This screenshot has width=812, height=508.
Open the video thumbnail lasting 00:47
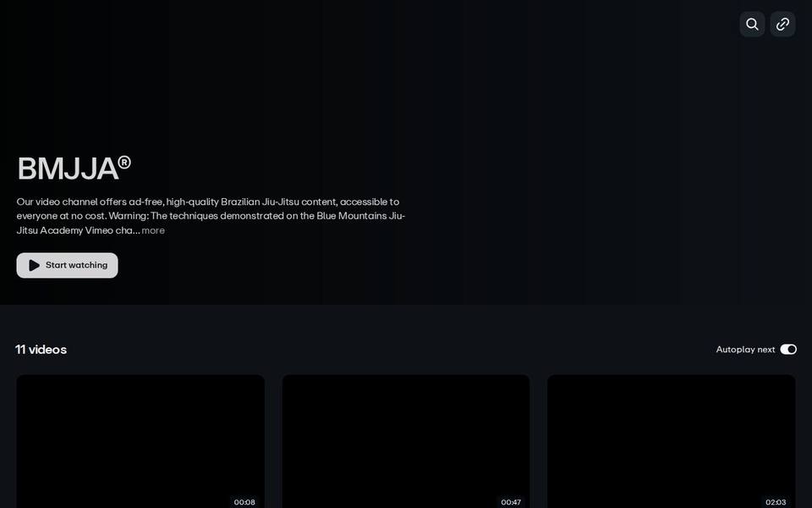(406, 441)
